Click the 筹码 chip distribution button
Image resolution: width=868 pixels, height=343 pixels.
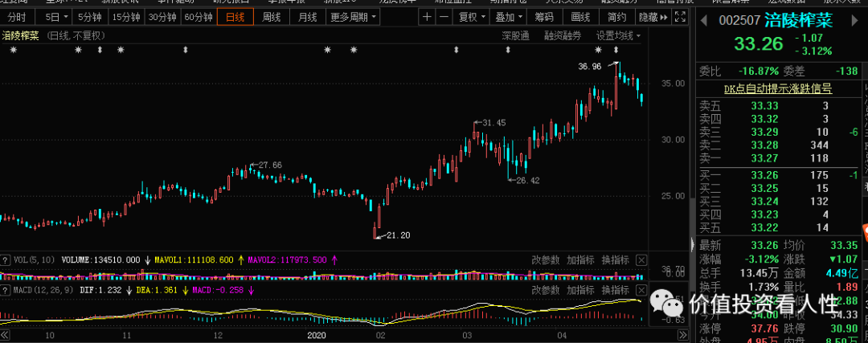pos(545,17)
